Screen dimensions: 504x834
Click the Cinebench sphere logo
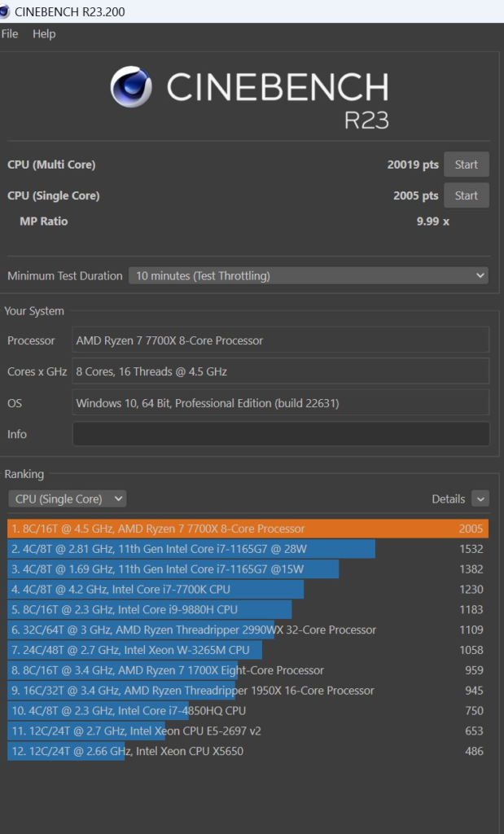click(x=131, y=86)
